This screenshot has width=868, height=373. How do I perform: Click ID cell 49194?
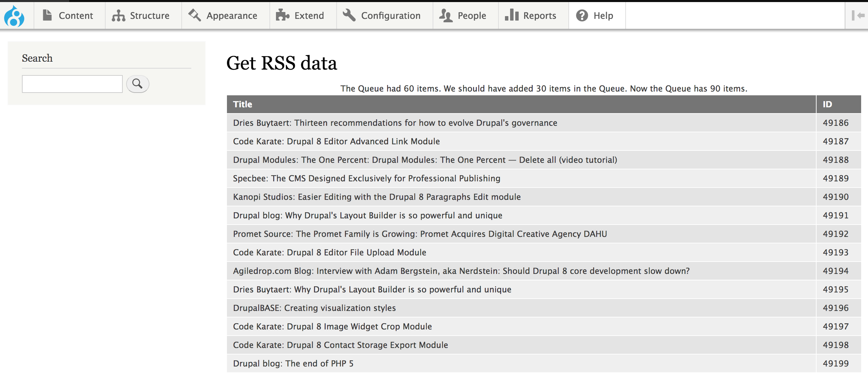(x=835, y=271)
